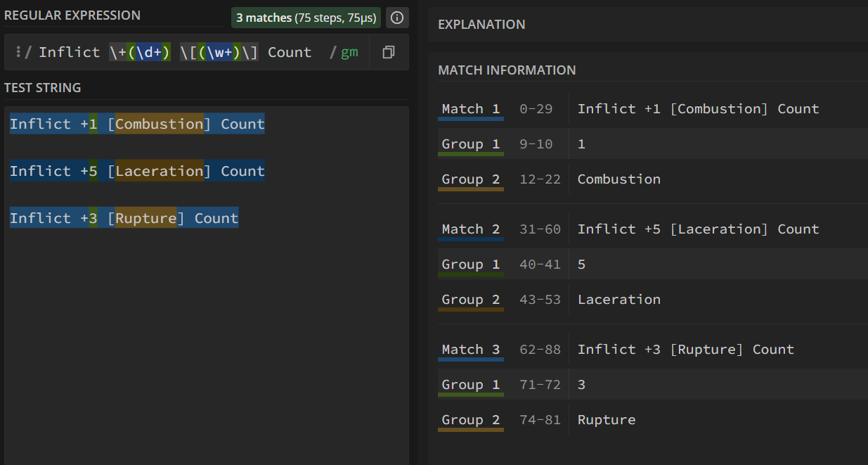Expand the Explanation panel header
The height and width of the screenshot is (465, 868).
tap(481, 24)
